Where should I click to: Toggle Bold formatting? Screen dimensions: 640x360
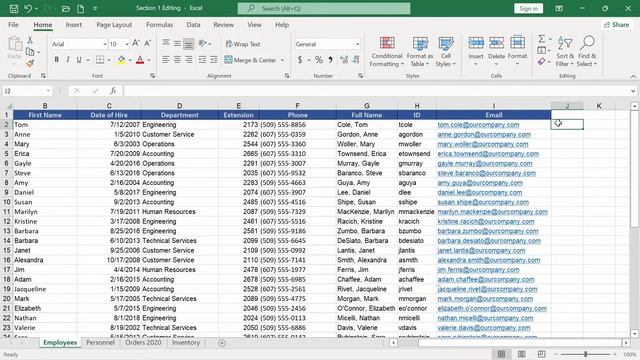point(56,60)
